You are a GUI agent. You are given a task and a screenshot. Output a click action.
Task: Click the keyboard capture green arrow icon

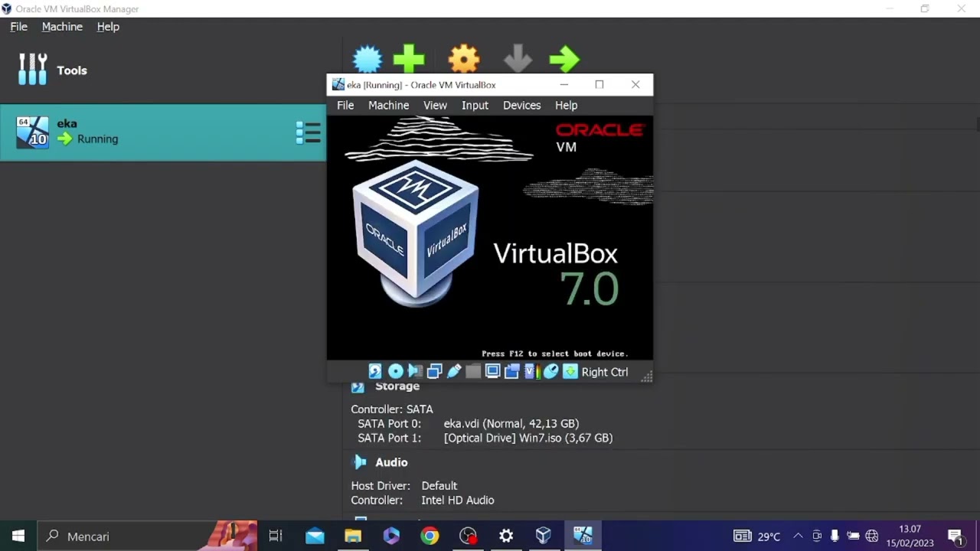(570, 372)
